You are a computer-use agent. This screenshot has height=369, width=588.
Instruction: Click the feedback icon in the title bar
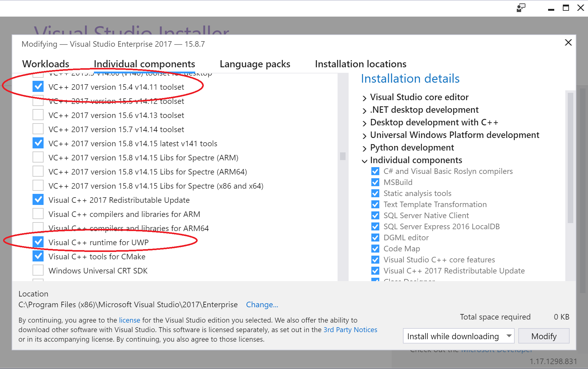(x=521, y=8)
